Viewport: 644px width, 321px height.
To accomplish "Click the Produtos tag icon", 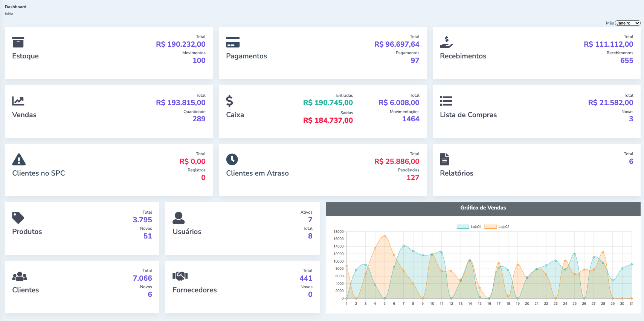I will coord(18,218).
